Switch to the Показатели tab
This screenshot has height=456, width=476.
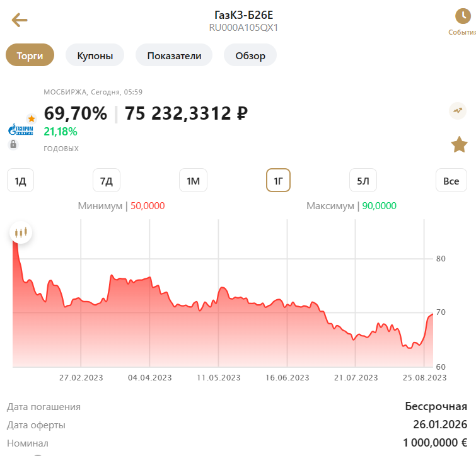174,55
